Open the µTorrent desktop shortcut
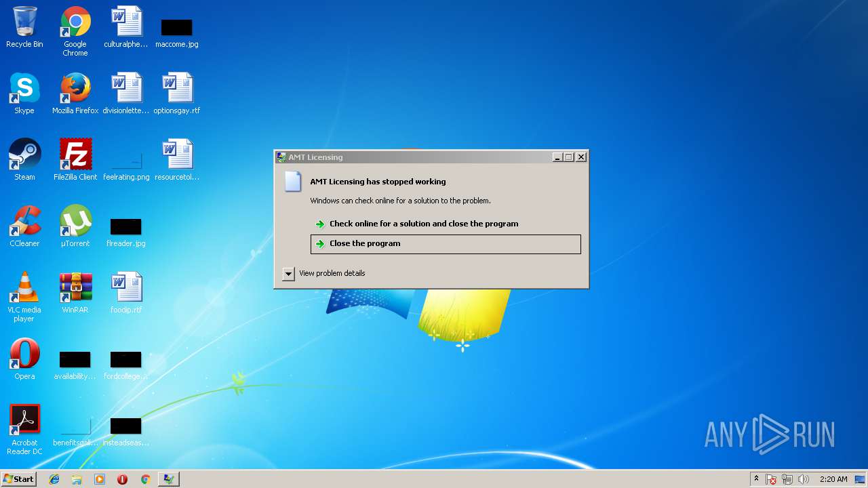Screen dimensions: 868x488 pyautogui.click(x=75, y=227)
